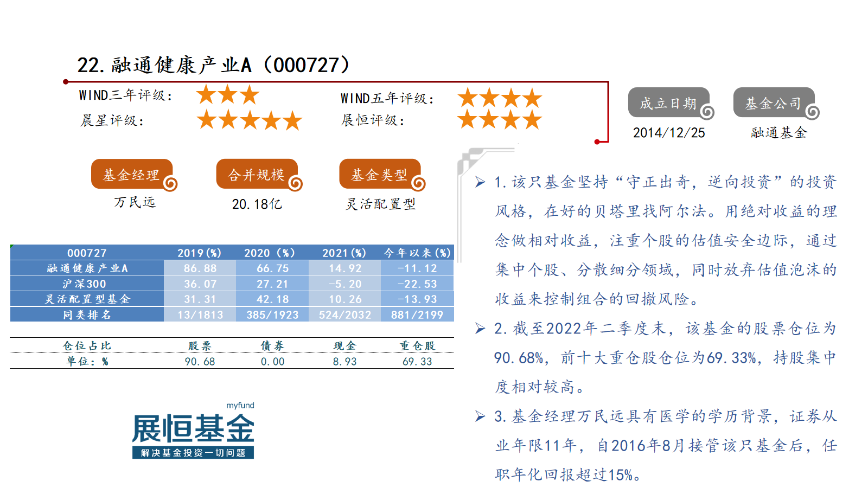Click the inception date 2014/12/25
Image resolution: width=868 pixels, height=488 pixels.
pos(669,133)
